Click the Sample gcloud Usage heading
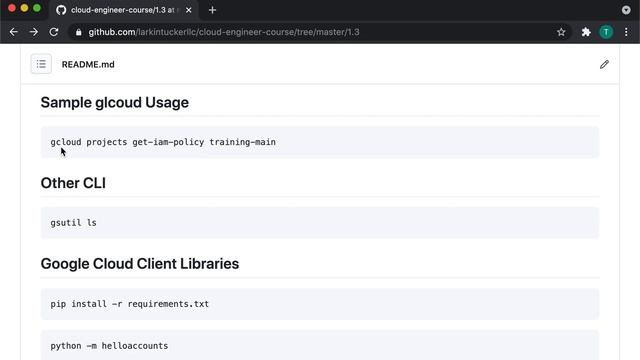The width and height of the screenshot is (640, 360). pyautogui.click(x=115, y=102)
